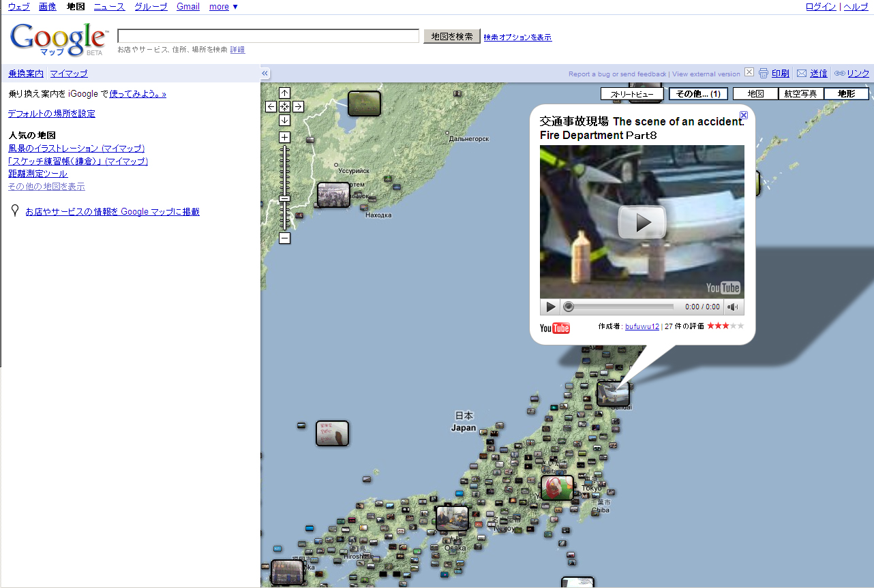Open the 乗換案内 tab

click(26, 74)
